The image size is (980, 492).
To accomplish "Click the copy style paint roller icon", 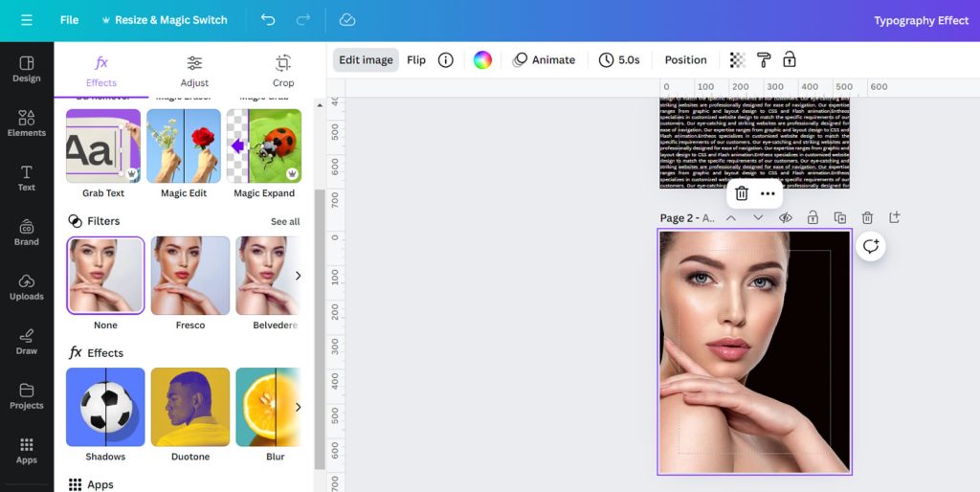I will pos(764,60).
